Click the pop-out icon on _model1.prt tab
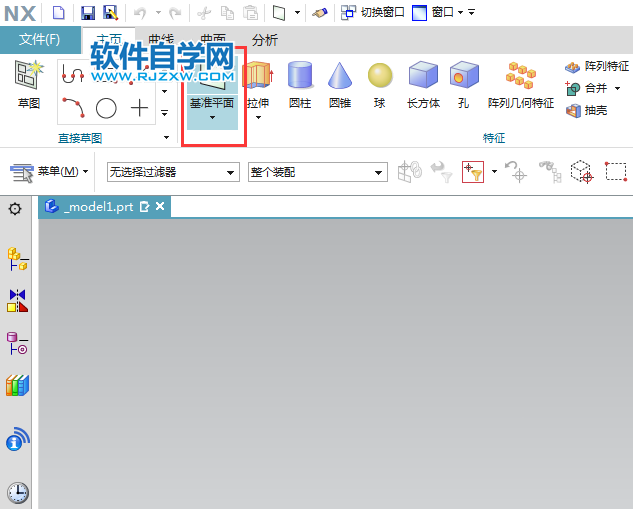633x509 pixels. point(144,207)
